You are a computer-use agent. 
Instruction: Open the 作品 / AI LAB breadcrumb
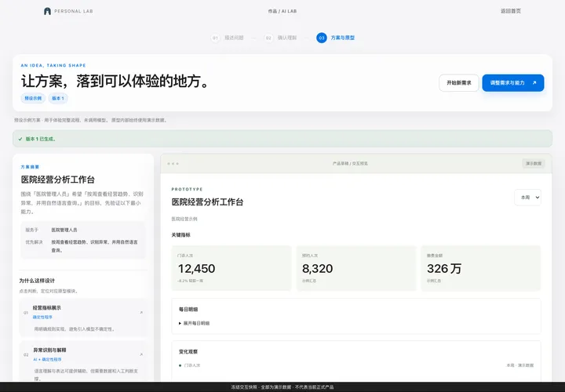[282, 11]
